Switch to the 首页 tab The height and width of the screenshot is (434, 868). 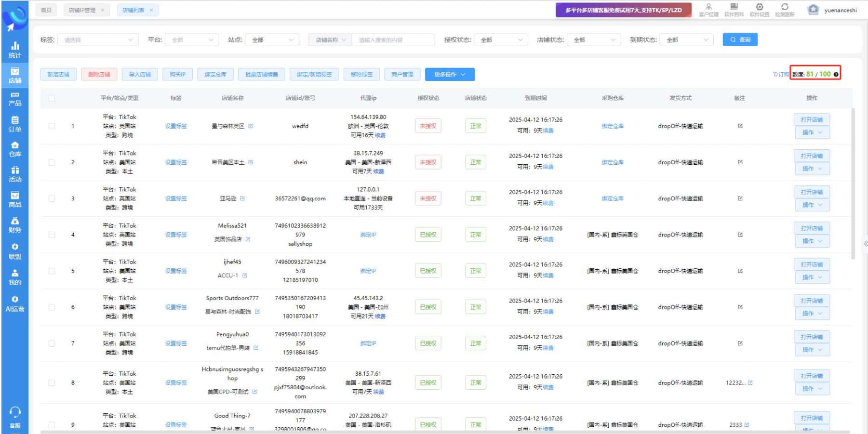tap(46, 10)
